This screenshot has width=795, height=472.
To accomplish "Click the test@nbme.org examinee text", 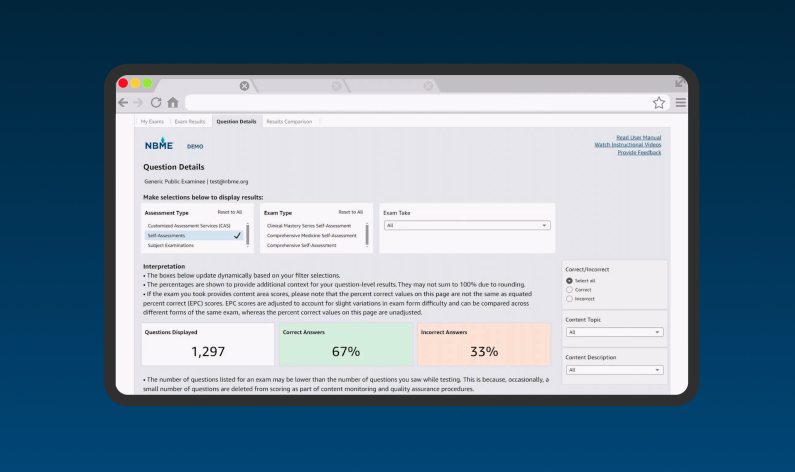I will (x=229, y=181).
